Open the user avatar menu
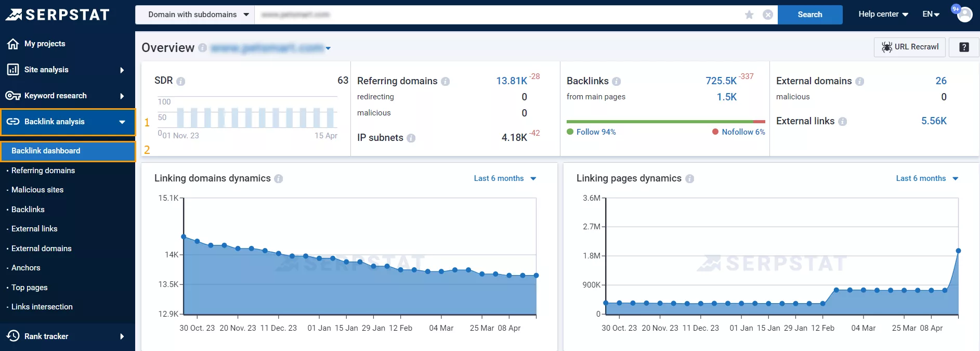Screen dimensions: 980x351 964,14
